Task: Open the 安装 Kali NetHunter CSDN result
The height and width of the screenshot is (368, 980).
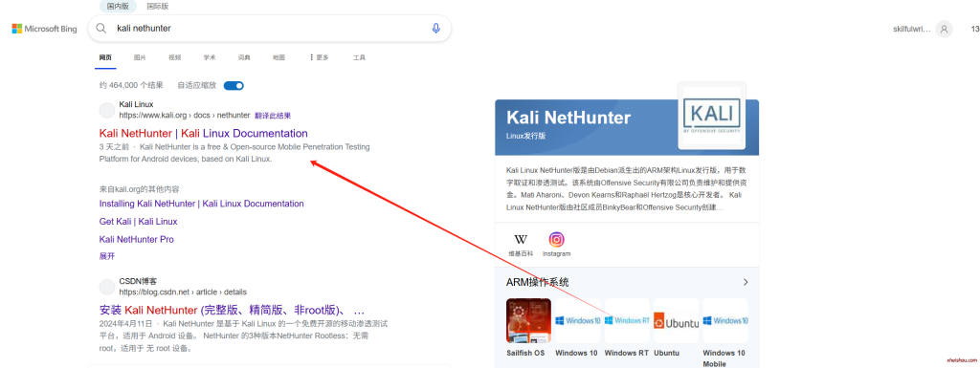Action: (232, 310)
